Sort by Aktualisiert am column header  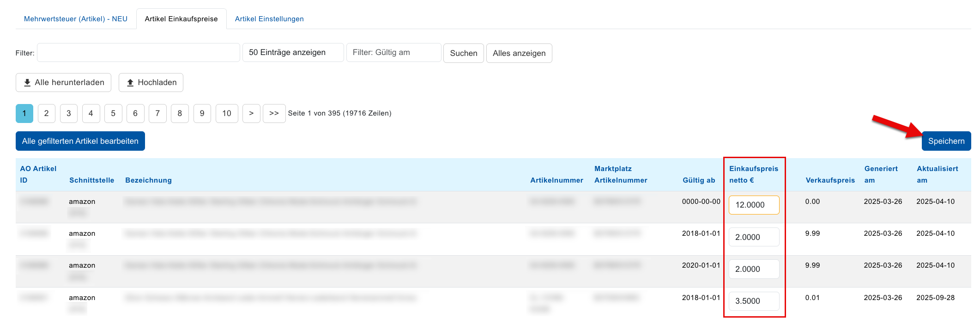tap(938, 174)
